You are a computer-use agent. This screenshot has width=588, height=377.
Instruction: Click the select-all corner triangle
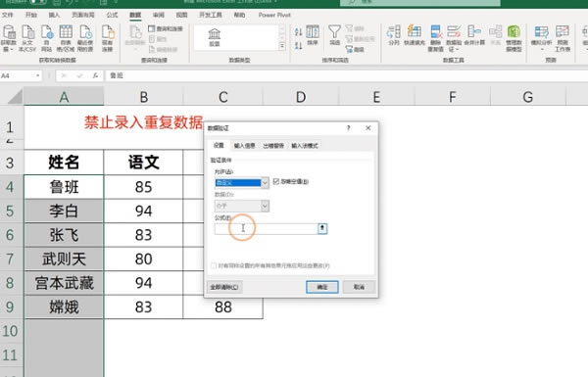(x=15, y=97)
